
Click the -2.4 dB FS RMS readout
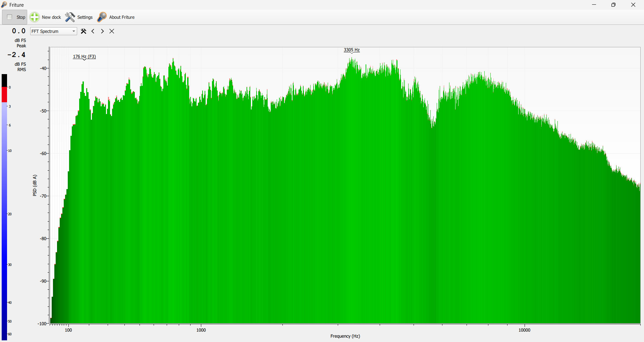point(16,55)
